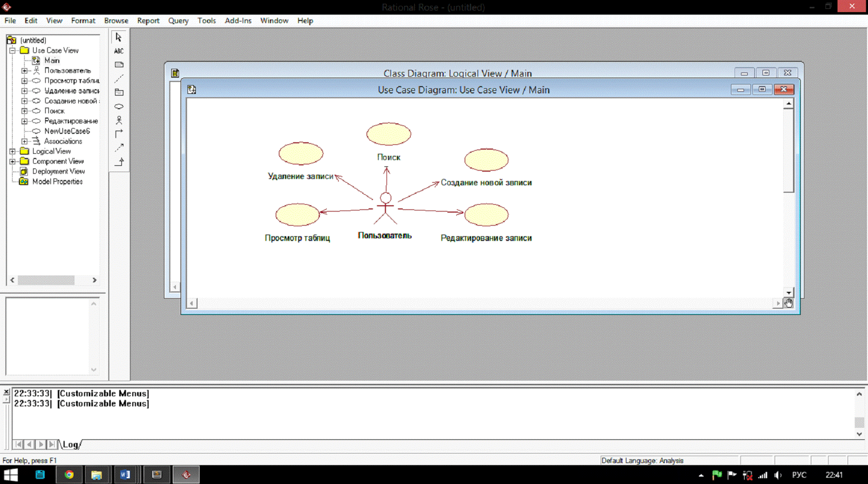Click the Use Case Diagram window's title icon
This screenshot has height=484, width=868.
(192, 90)
